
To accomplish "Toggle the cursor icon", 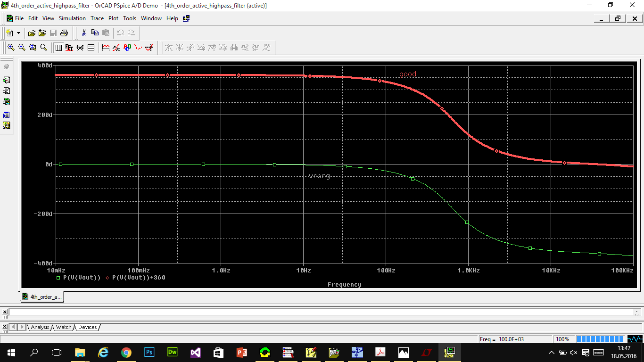I will pyautogui.click(x=149, y=48).
